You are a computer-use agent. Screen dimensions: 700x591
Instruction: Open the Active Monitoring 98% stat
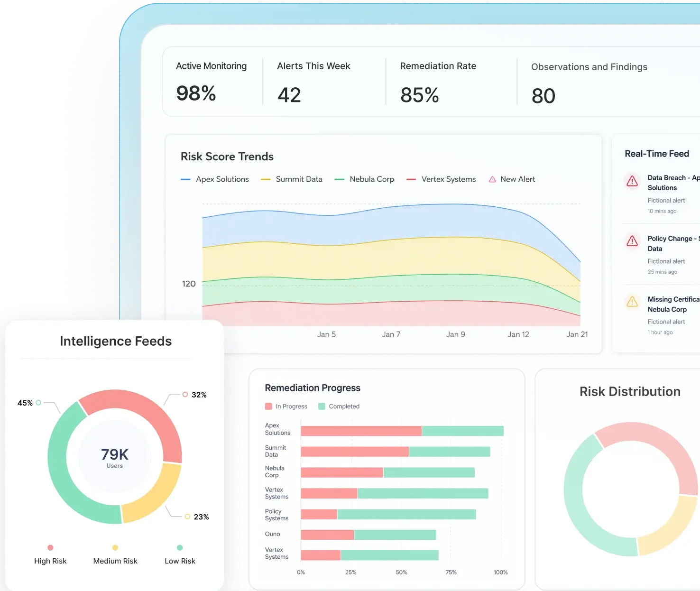point(212,82)
